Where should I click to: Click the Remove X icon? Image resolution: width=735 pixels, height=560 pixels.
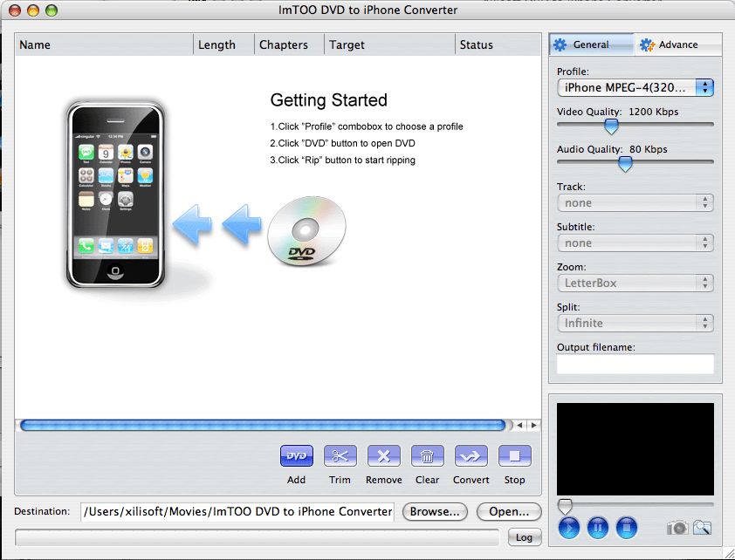coord(383,455)
